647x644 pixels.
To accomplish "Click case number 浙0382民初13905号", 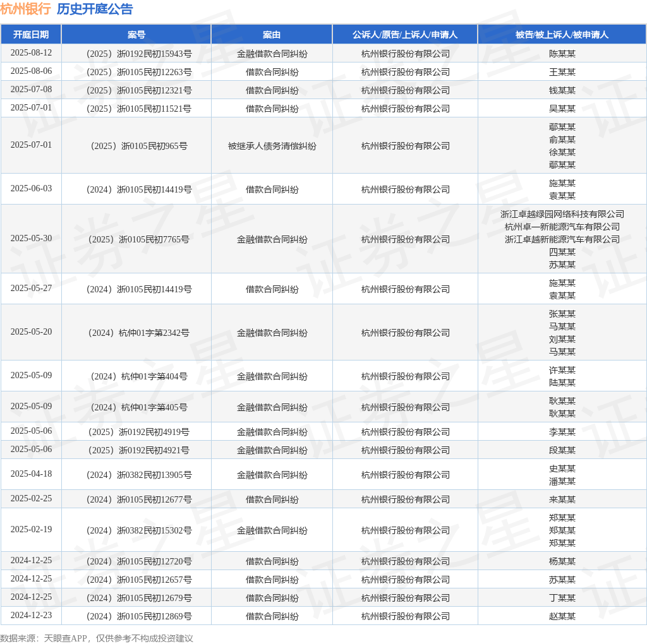I will (139, 475).
